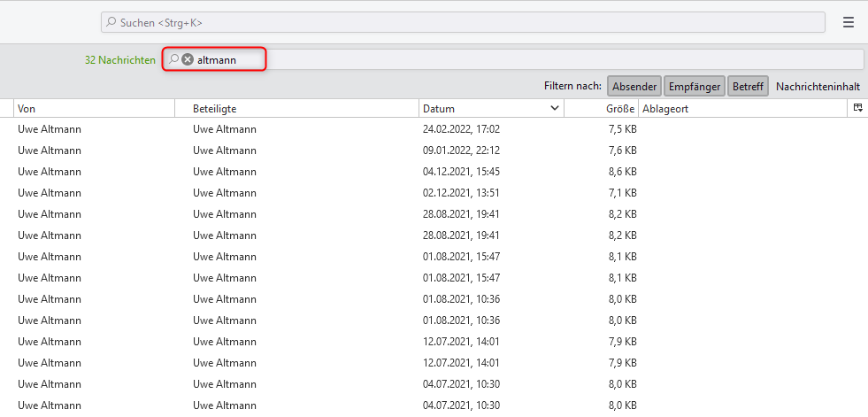This screenshot has height=417, width=868.
Task: Click Uwe Altmann in Von column of 24.02.2022 row
Action: pyautogui.click(x=50, y=129)
